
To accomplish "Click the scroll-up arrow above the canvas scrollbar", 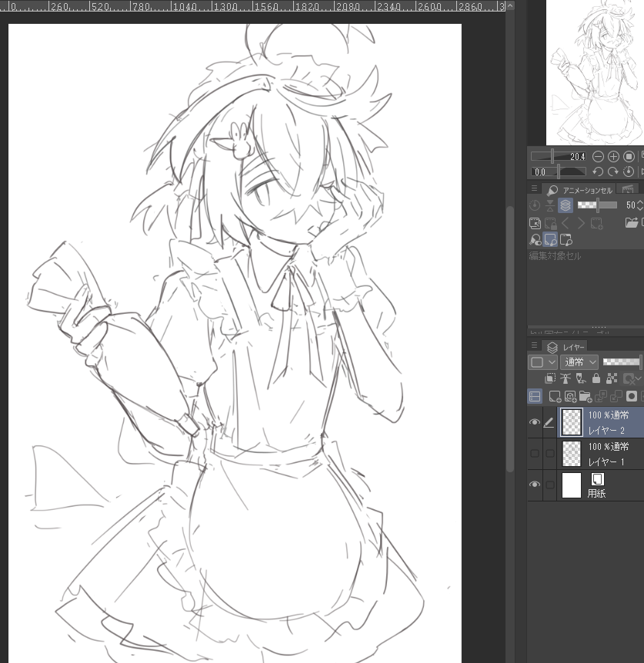I will (x=510, y=5).
